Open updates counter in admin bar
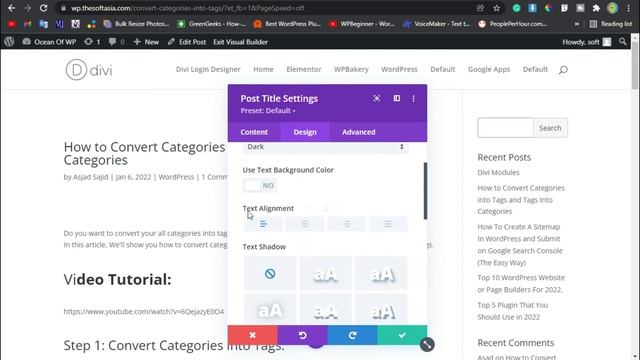Screen dimensions: 640x360 (x=92, y=42)
